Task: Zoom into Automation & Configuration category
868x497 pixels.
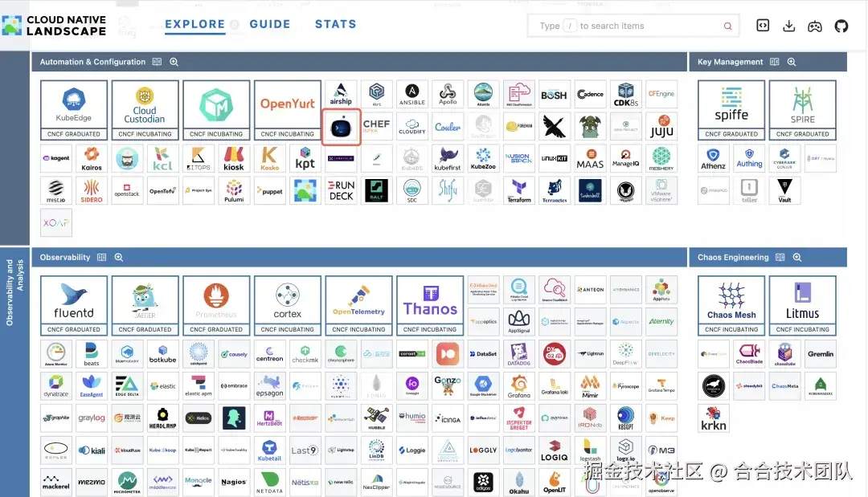Action: click(x=174, y=62)
